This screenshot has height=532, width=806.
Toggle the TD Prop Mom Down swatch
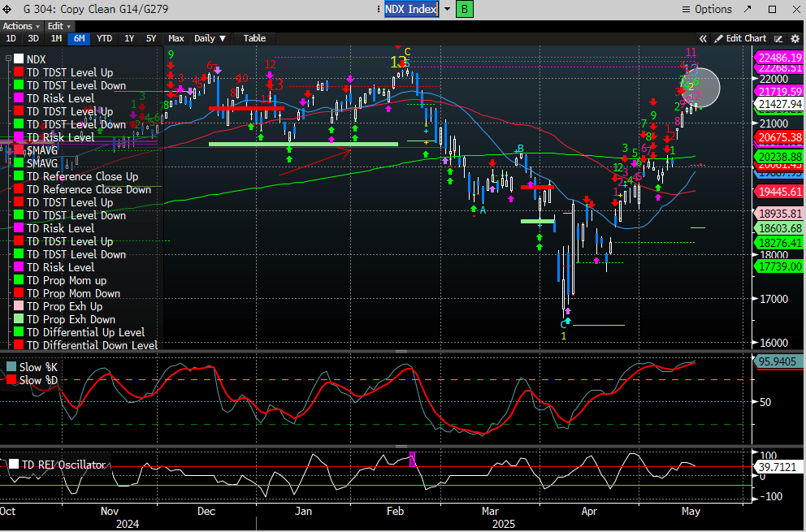point(19,293)
